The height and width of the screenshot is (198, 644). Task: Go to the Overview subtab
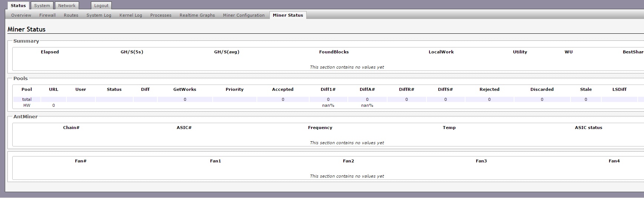click(x=21, y=15)
